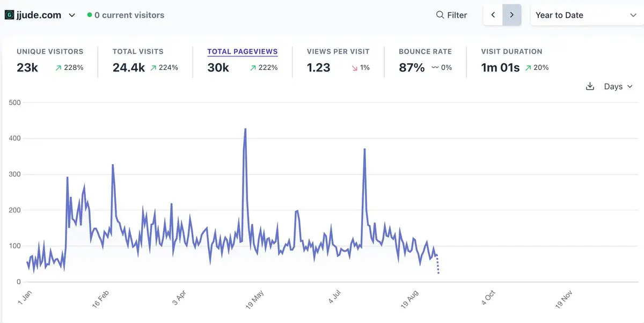
Task: Click the jjude.com site favicon
Action: (x=9, y=15)
